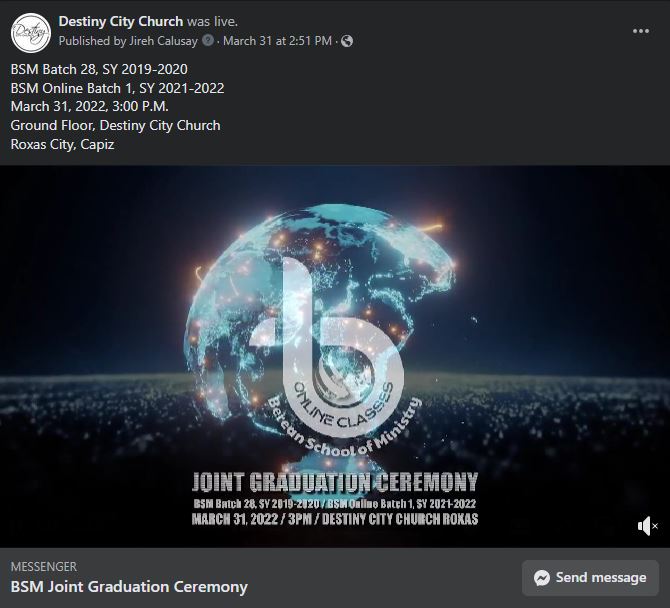
Task: Click the globe public audience icon
Action: tap(347, 41)
